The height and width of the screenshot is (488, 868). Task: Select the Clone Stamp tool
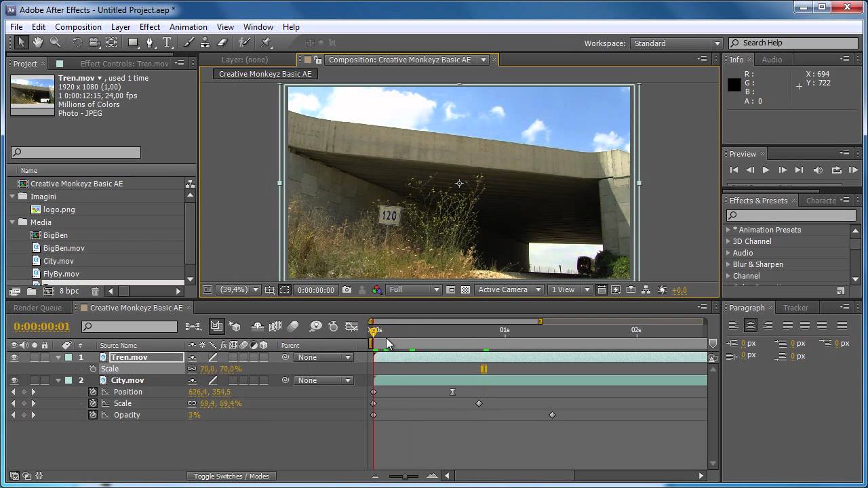point(205,42)
